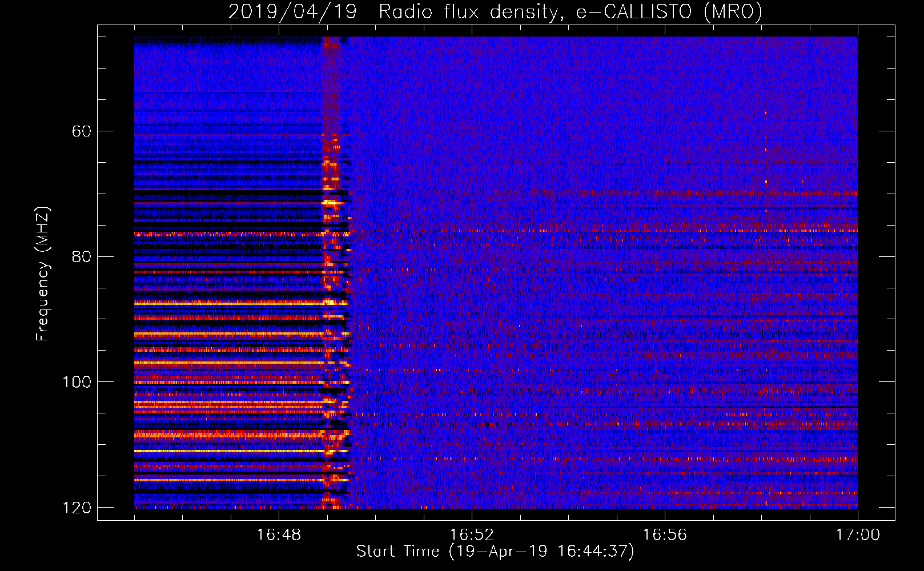Click the 100 frequency tick label
The image size is (924, 571).
[77, 382]
